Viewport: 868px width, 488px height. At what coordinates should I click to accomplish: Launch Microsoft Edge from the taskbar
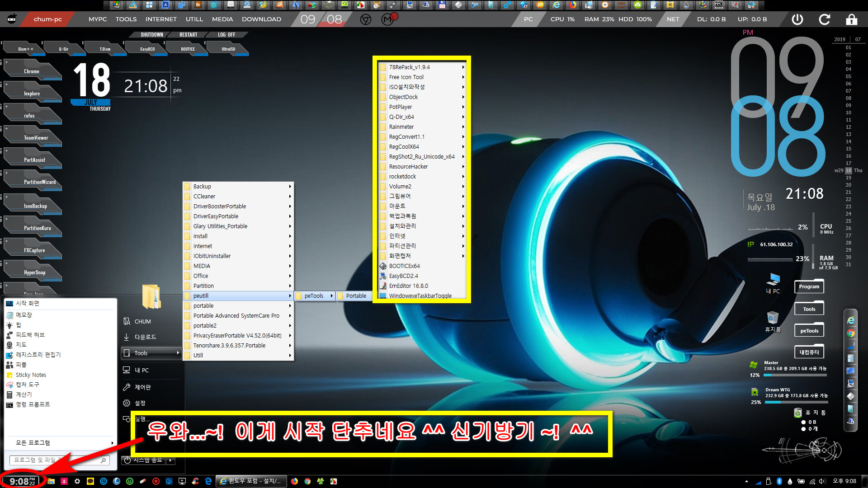(208, 481)
